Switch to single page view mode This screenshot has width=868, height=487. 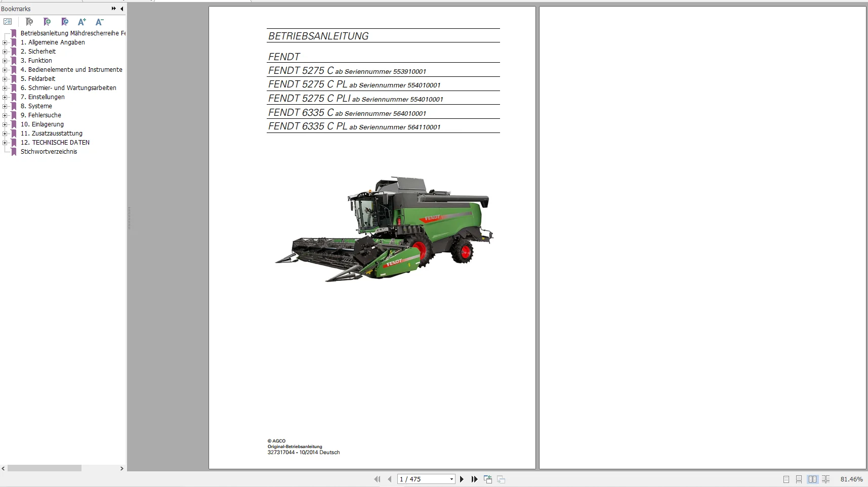(786, 479)
